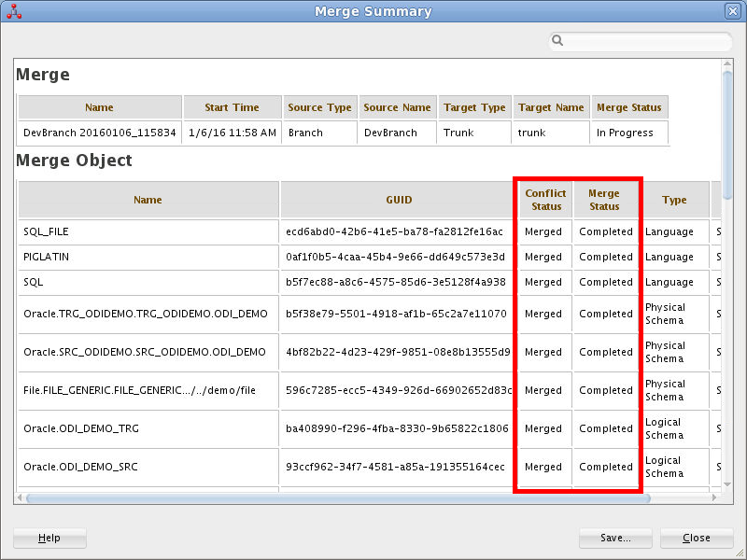Click Language type in SQL_FILE row
Image resolution: width=747 pixels, height=560 pixels.
click(674, 231)
